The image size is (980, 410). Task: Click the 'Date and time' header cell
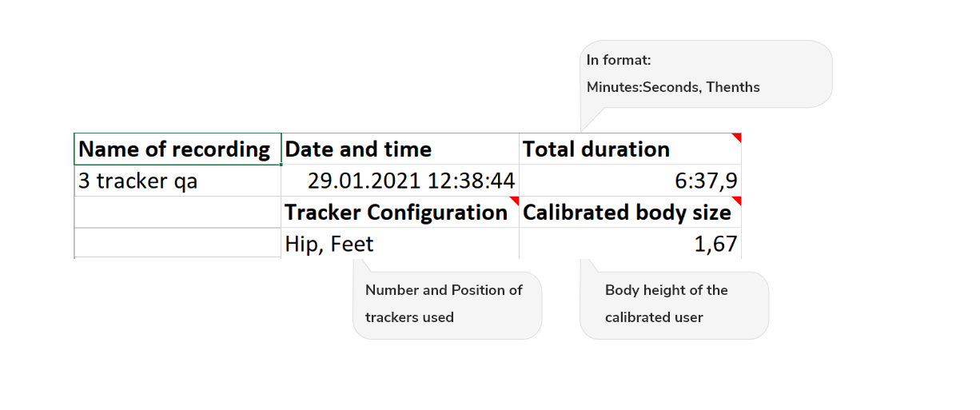click(x=400, y=149)
